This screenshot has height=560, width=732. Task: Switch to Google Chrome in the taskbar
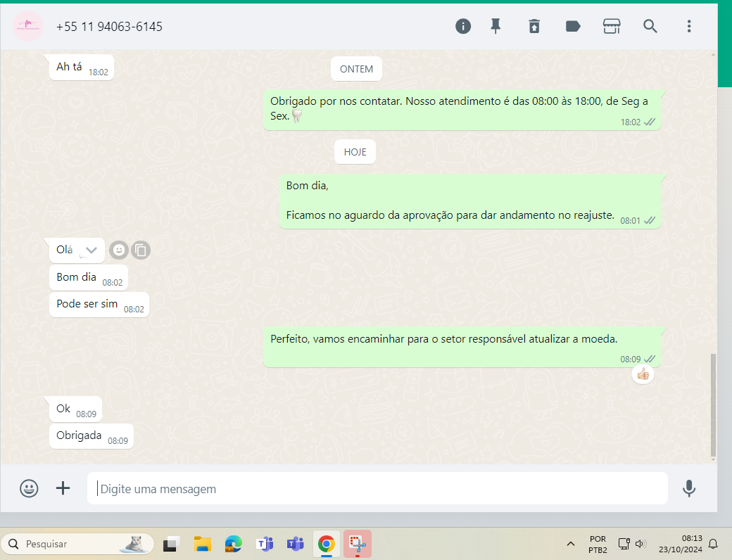coord(327,544)
